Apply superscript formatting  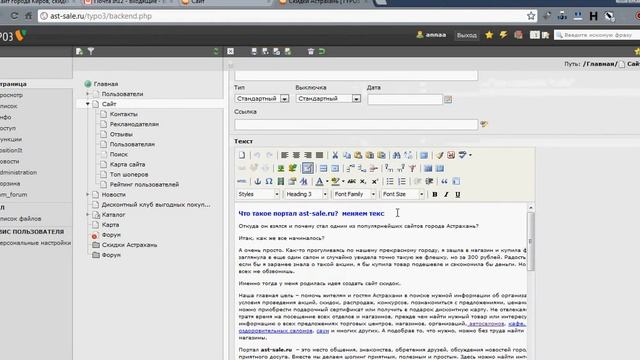point(375,181)
